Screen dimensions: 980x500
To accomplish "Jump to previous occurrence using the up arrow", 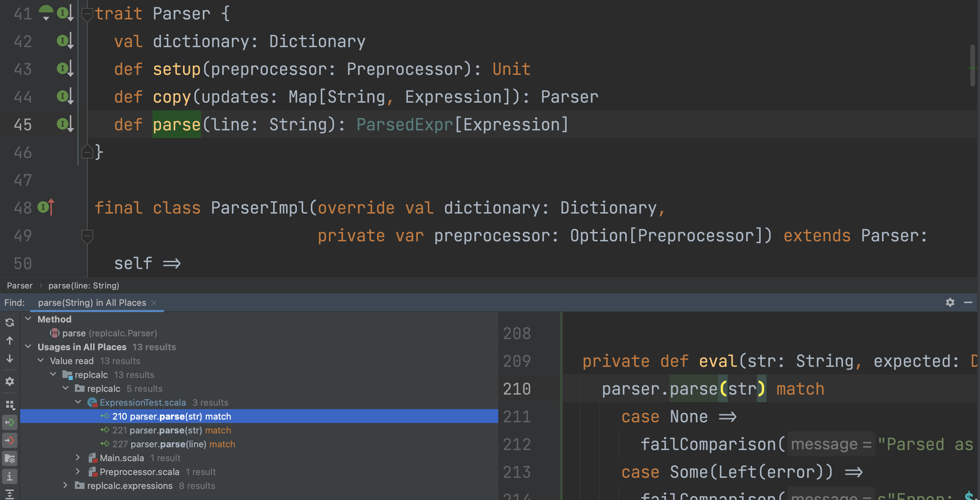I will click(x=9, y=340).
